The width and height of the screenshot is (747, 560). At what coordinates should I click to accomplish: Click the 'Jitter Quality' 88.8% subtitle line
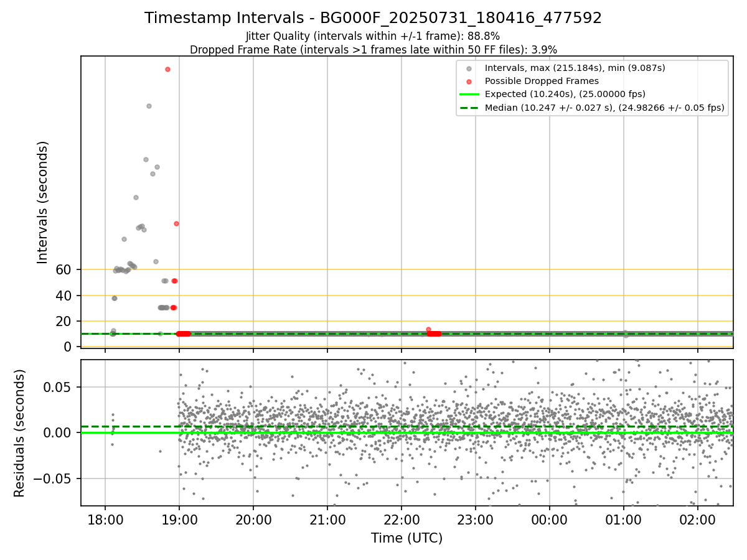pyautogui.click(x=373, y=37)
